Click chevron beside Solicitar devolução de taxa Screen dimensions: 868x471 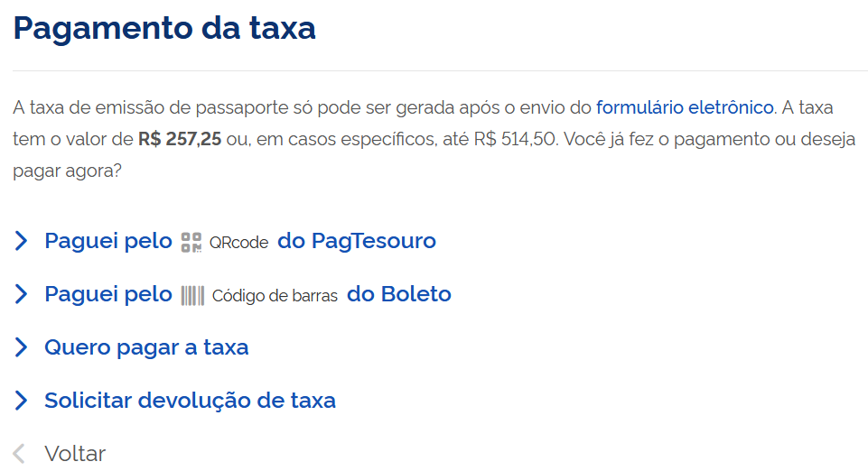22,401
